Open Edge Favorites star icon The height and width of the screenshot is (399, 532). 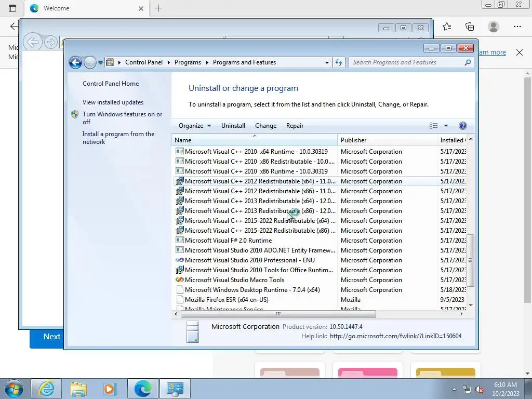447,26
